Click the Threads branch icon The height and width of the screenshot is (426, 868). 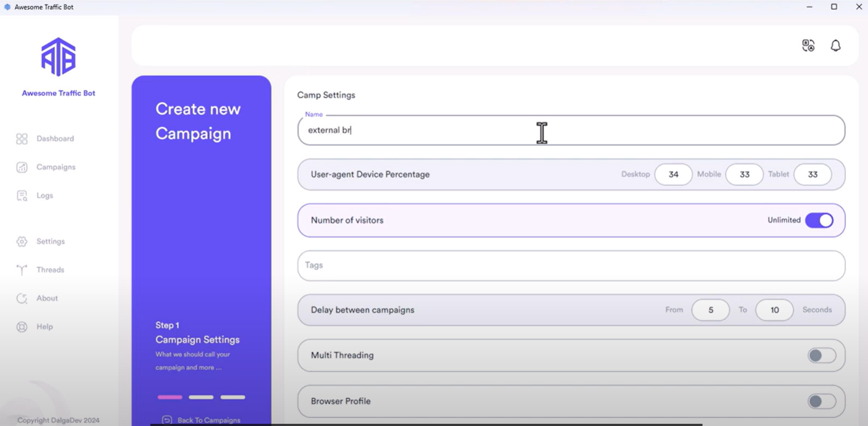click(x=22, y=270)
